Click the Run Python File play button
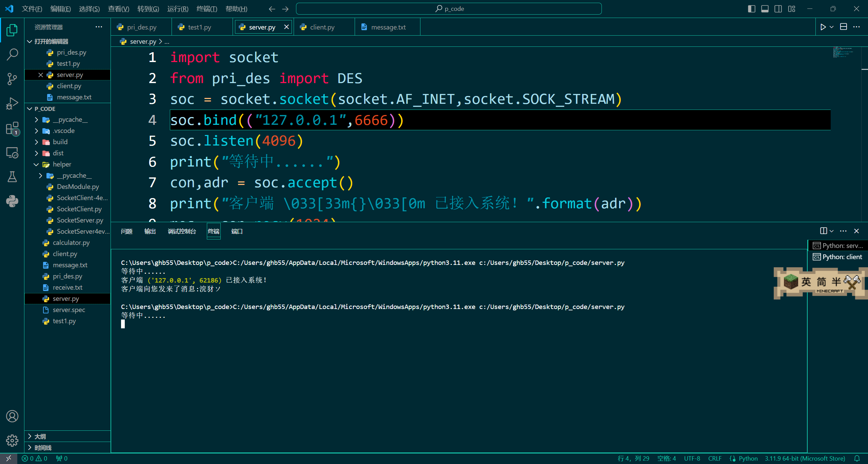This screenshot has width=868, height=464. pos(823,27)
